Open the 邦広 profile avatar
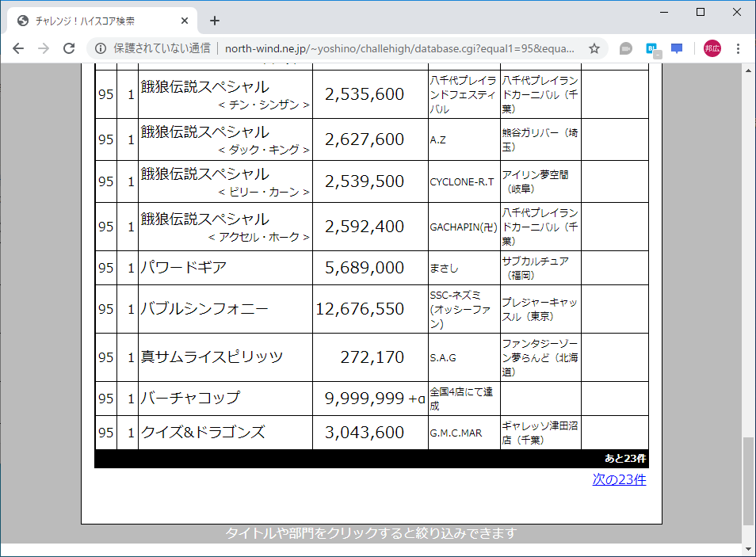The width and height of the screenshot is (756, 557). (711, 48)
